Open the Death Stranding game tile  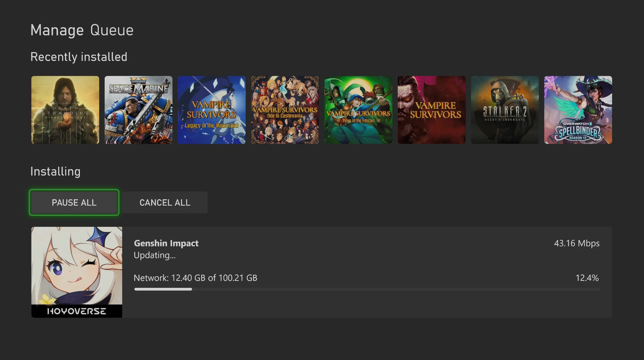[x=65, y=110]
